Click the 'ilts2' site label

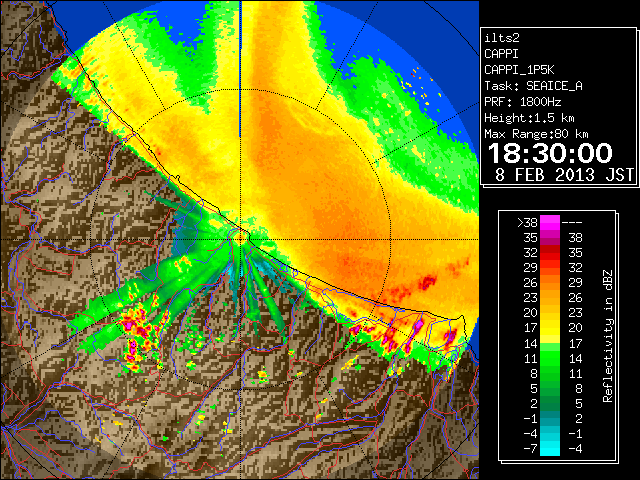pos(502,38)
